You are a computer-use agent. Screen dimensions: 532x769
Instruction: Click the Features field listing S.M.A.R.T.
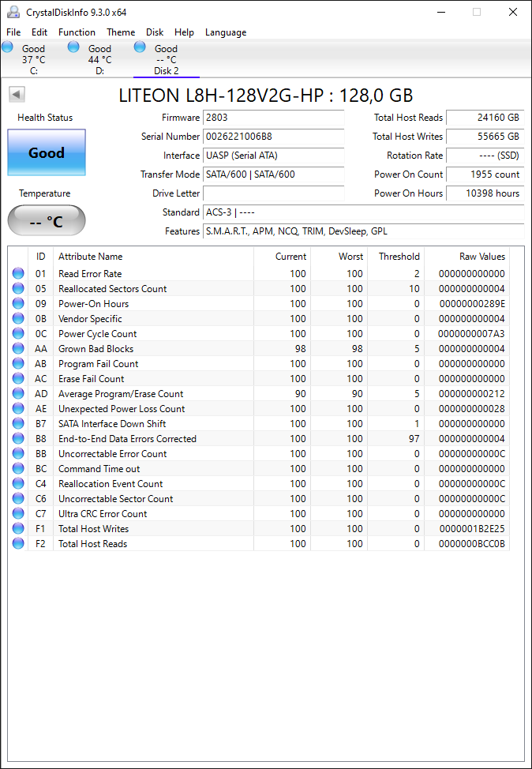coord(363,231)
